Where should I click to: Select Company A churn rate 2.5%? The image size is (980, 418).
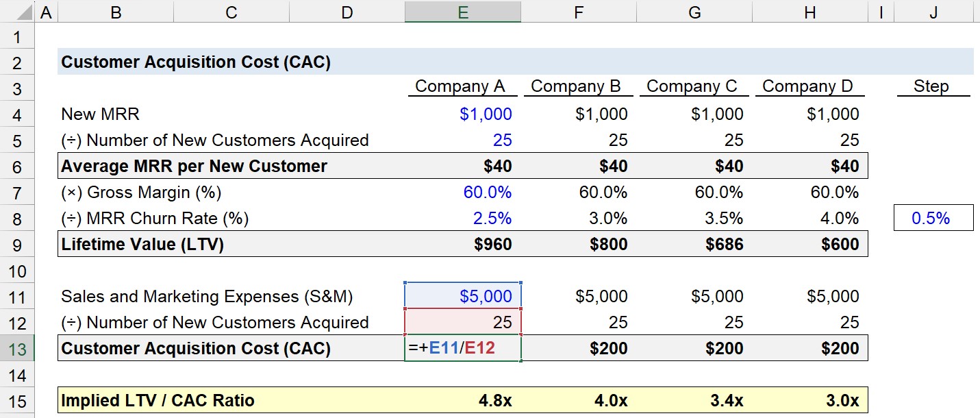(463, 218)
